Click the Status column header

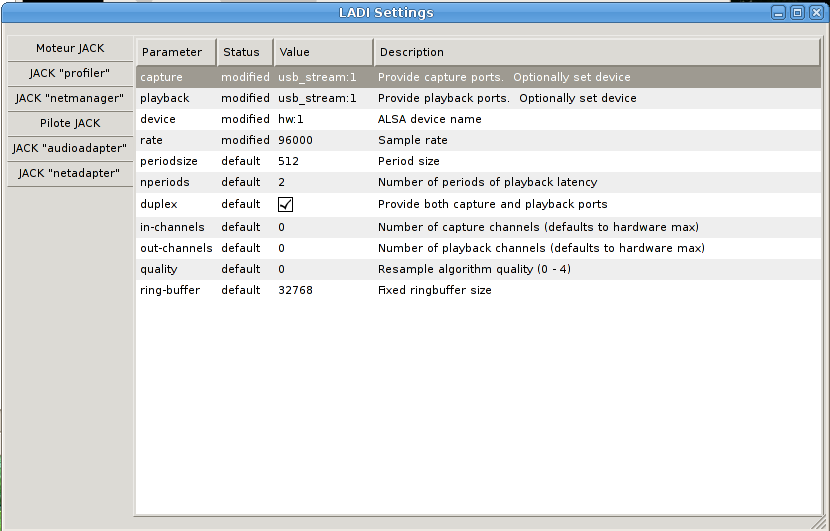point(245,52)
